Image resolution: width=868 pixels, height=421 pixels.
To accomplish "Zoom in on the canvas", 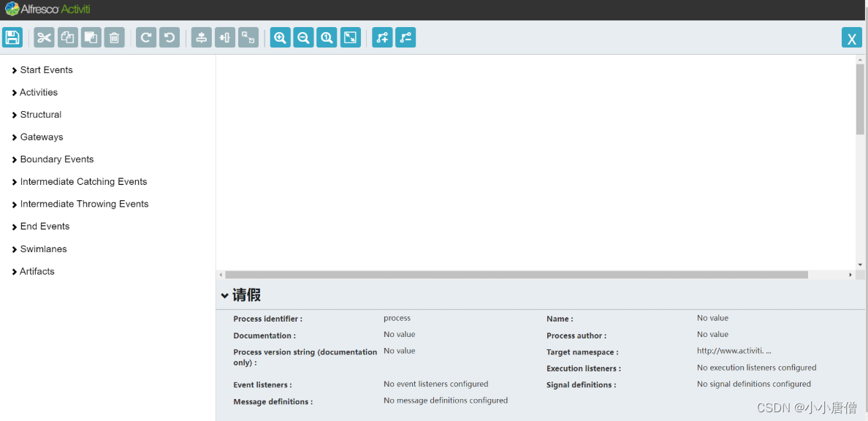I will pyautogui.click(x=280, y=37).
